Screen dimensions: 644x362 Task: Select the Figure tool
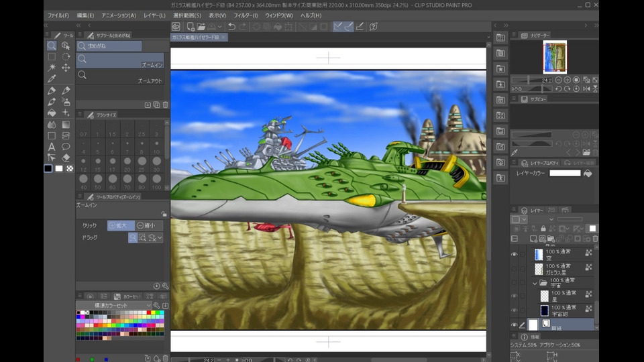pos(52,135)
